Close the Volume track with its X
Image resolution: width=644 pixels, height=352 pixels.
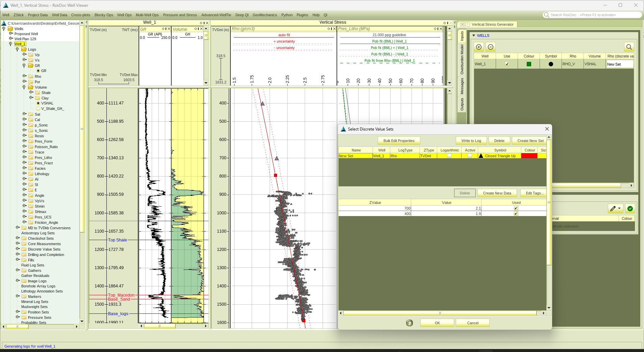pos(201,29)
